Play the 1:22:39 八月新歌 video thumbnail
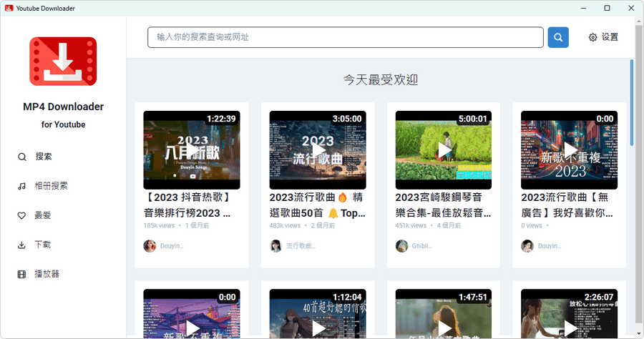 [192, 149]
